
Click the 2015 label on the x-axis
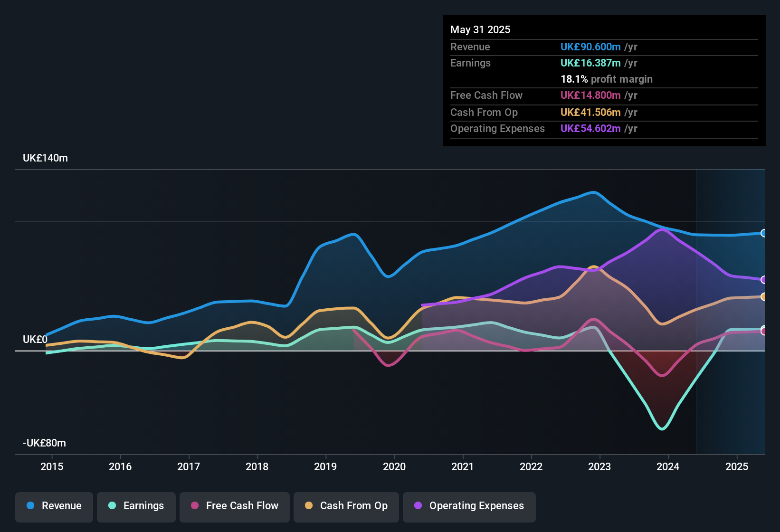coord(52,467)
